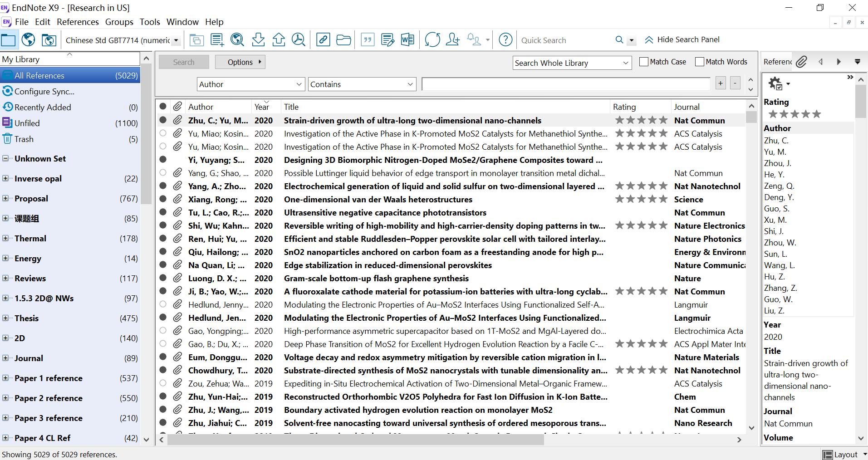Click the Import download-arrow icon
868x460 pixels.
tap(258, 40)
